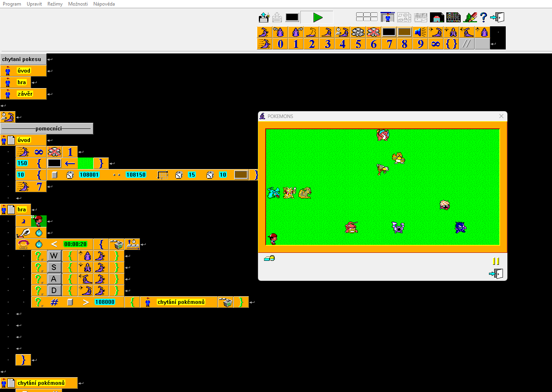
Task: Click the S key tile in the program
Action: [54, 268]
